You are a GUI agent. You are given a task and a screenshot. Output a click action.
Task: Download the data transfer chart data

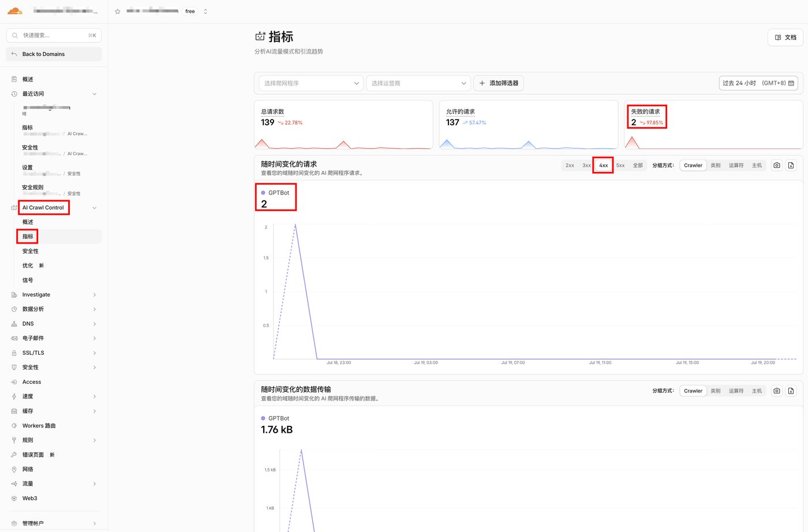point(791,391)
